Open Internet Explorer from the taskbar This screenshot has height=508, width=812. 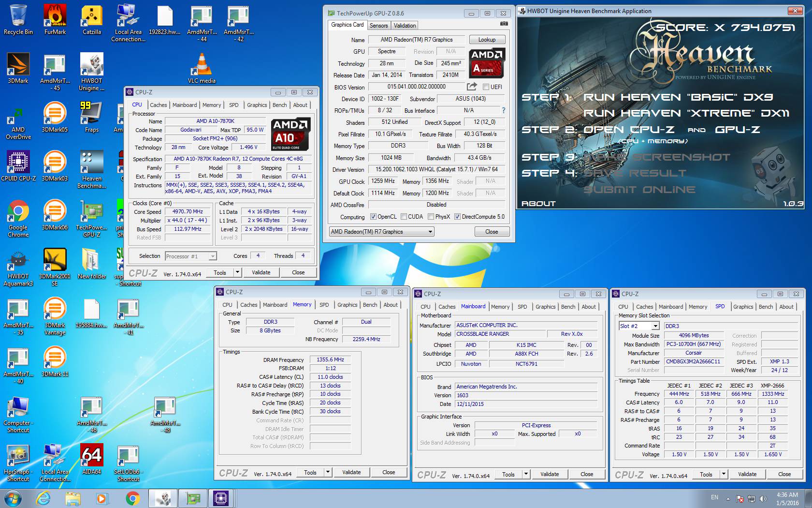tap(43, 498)
